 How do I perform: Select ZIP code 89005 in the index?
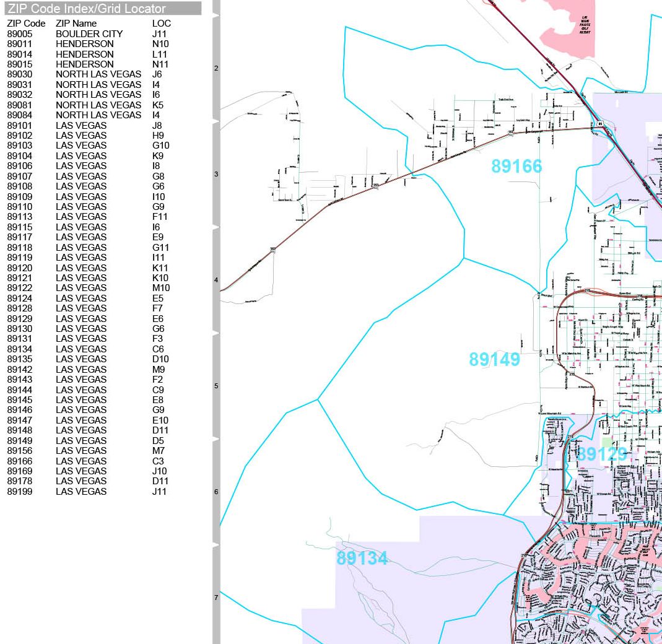tap(20, 34)
